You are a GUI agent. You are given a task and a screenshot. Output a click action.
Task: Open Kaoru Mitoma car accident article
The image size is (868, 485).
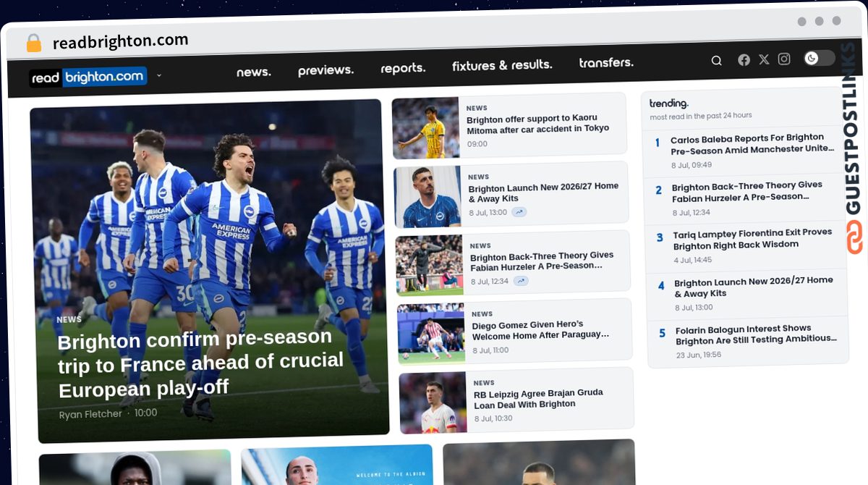537,124
